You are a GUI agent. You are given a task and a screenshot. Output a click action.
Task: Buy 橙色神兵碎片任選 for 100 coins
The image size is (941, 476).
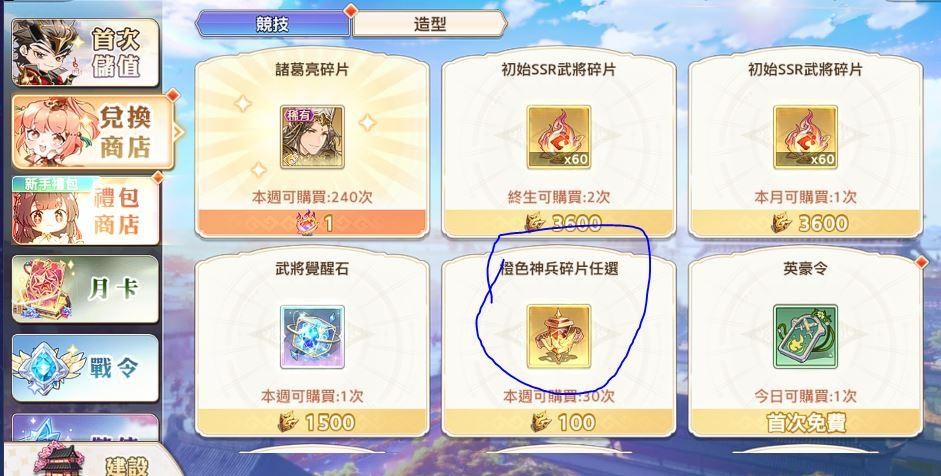[x=559, y=422]
